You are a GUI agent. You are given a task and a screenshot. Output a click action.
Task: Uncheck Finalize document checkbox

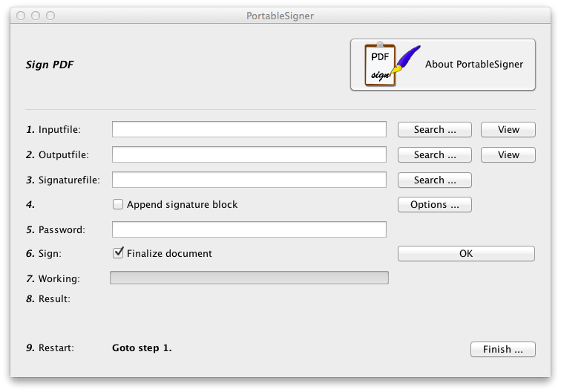point(118,253)
